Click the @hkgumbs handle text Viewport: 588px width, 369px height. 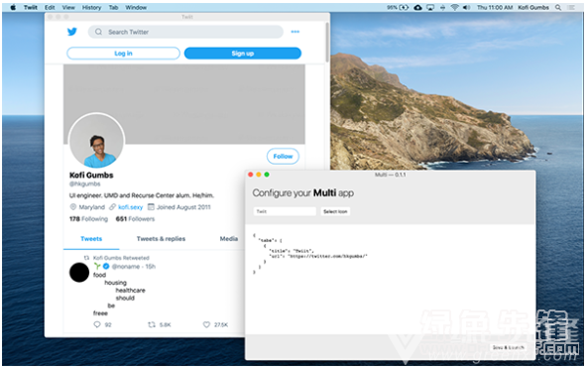84,184
